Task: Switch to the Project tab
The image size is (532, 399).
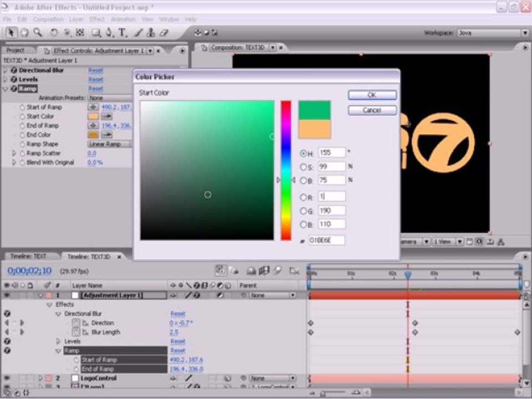Action: click(16, 50)
